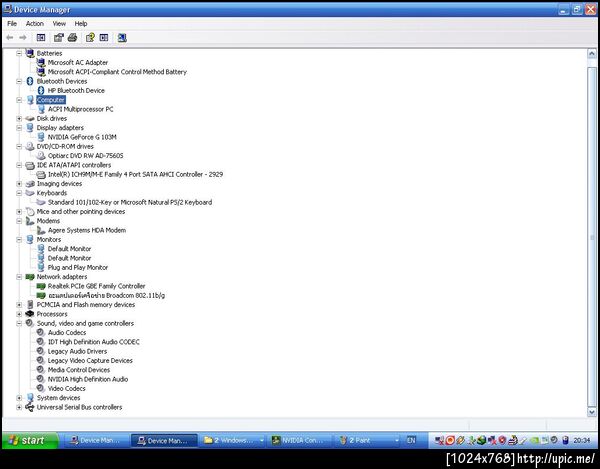Select NVIDIA High Definition Audio
600x469 pixels.
tap(88, 379)
